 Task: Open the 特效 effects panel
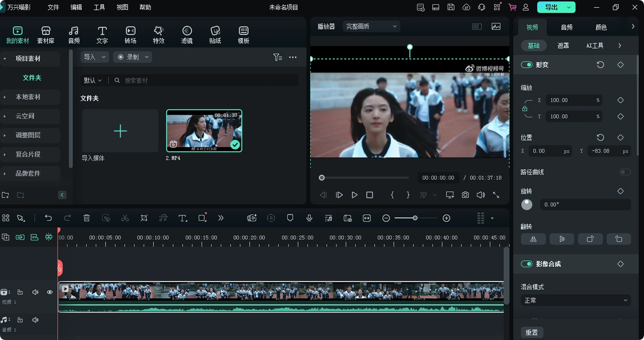tap(159, 35)
